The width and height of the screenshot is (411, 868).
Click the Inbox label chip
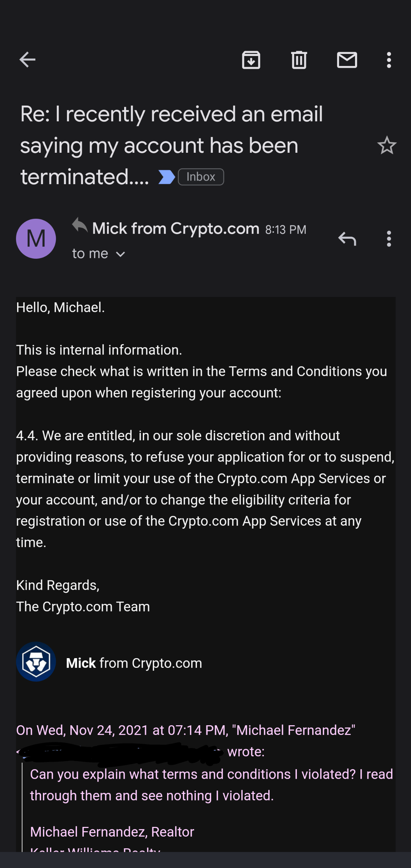click(201, 177)
